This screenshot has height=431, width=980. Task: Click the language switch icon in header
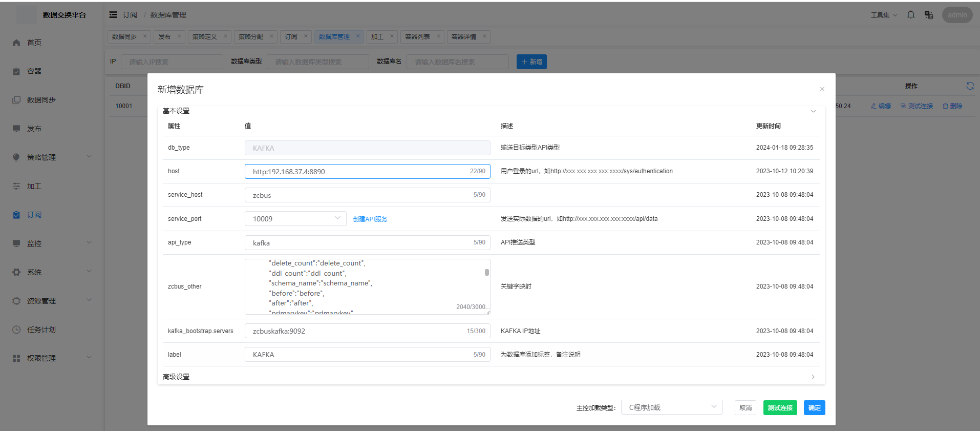point(929,15)
